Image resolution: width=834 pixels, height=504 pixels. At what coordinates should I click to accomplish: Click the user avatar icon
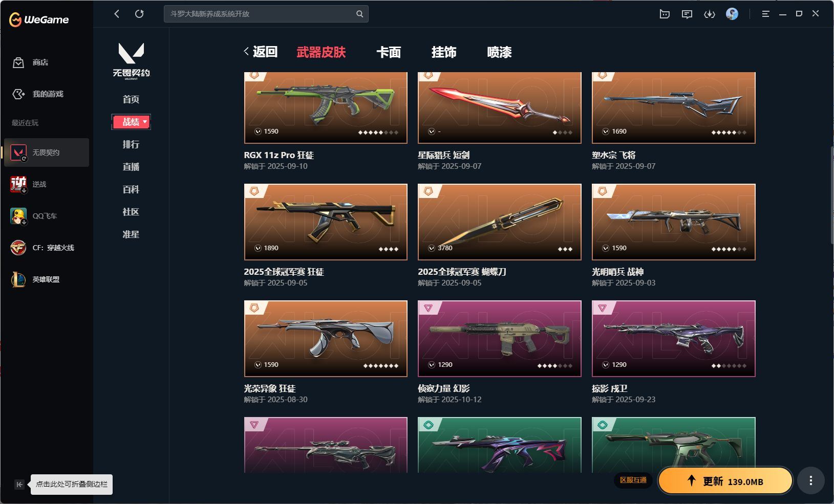pos(732,14)
